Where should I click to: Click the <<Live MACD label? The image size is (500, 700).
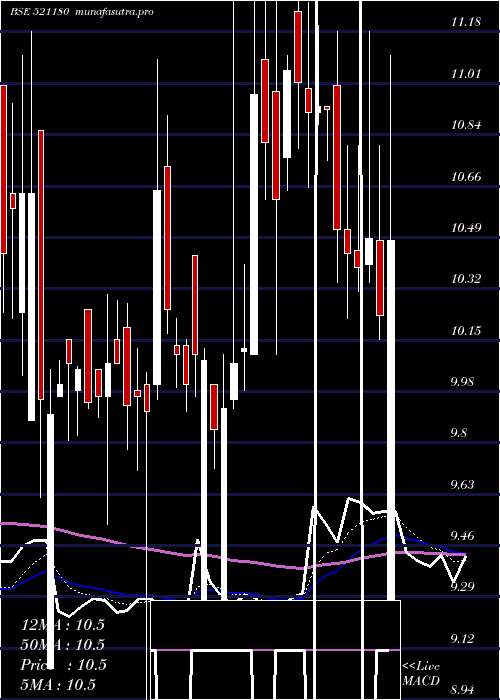(x=421, y=674)
